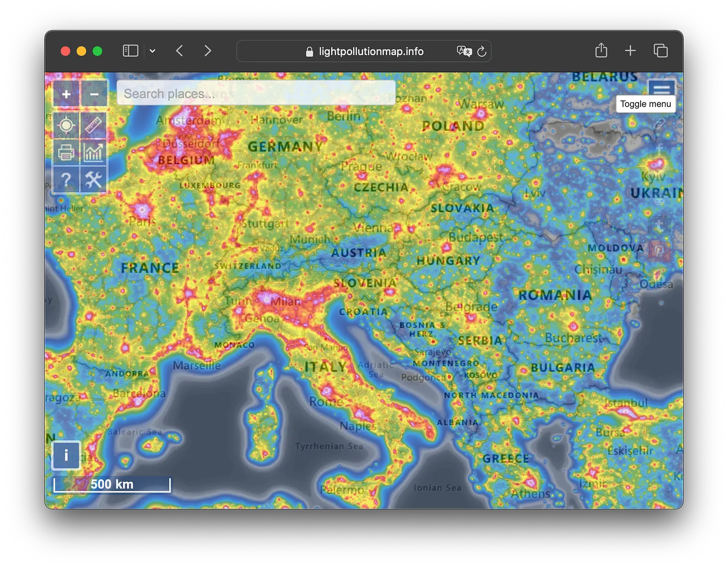Click the Search places field
728x568 pixels.
pos(256,94)
